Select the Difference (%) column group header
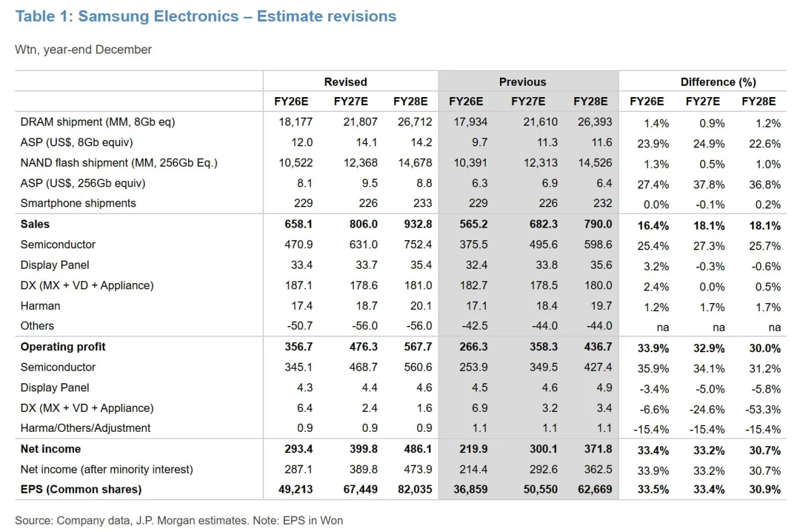 718,82
